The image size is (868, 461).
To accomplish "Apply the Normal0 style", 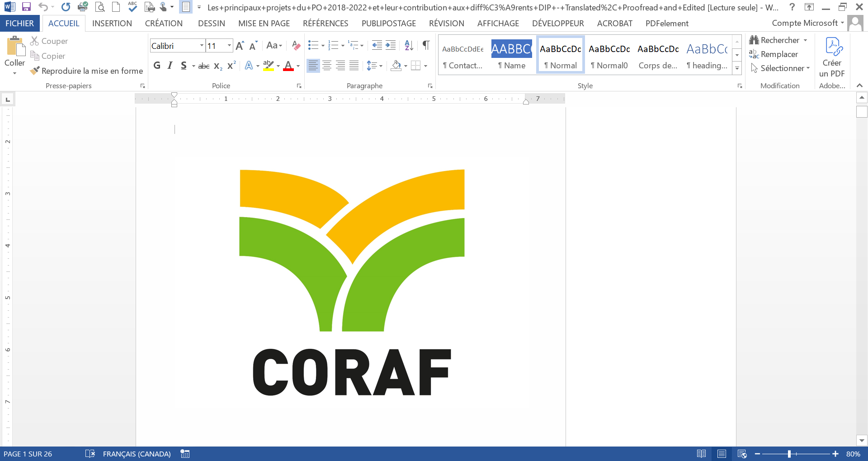I will click(x=609, y=55).
